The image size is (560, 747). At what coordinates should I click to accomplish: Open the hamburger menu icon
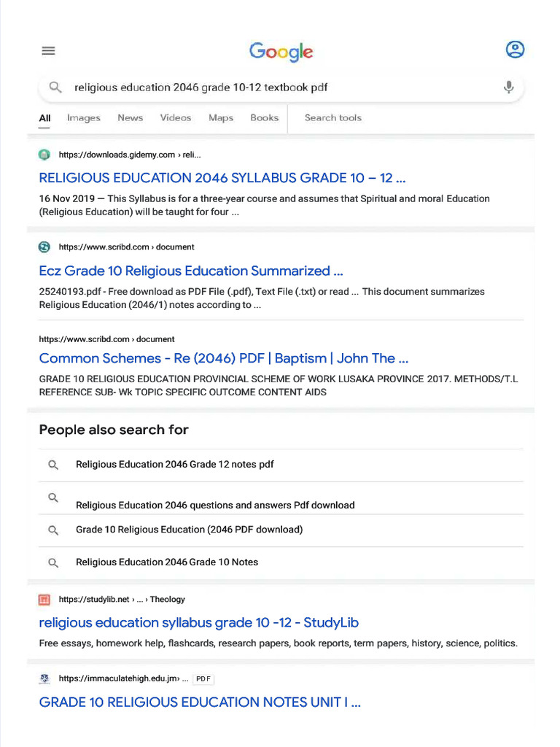[x=48, y=50]
